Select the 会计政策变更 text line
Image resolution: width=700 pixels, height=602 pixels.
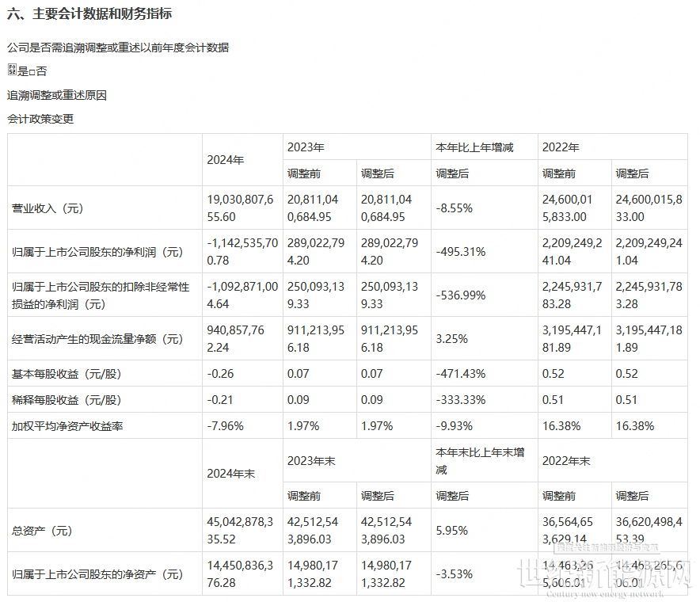[40, 119]
